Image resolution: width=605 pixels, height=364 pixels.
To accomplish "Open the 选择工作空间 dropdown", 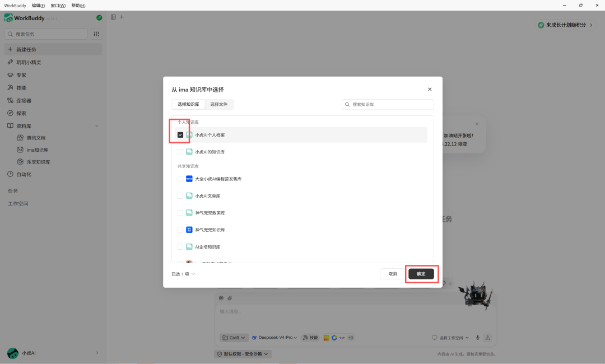I will coord(450,338).
